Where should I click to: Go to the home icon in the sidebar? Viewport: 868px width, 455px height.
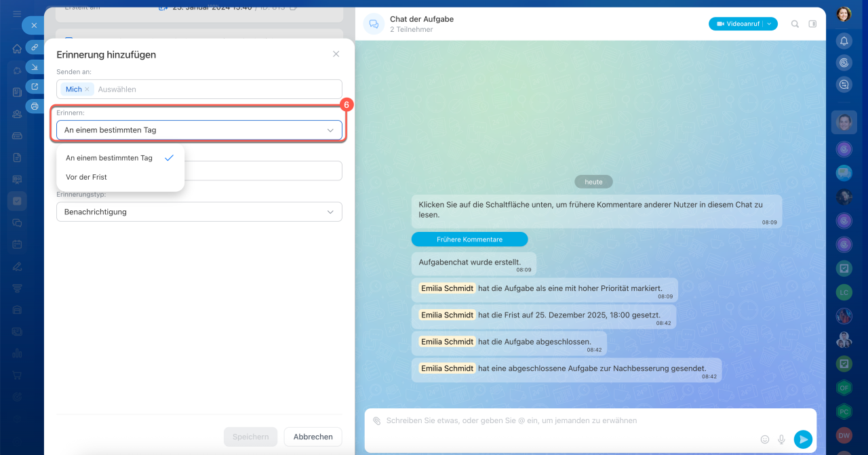(x=17, y=49)
